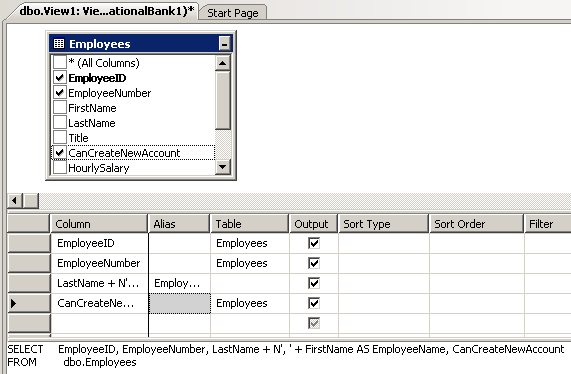This screenshot has width=571, height=374.
Task: Select the EmployeeID row header
Action: pos(29,243)
